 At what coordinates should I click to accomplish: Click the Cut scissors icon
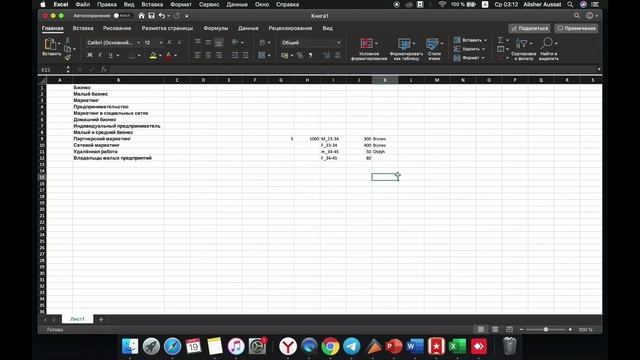click(67, 40)
